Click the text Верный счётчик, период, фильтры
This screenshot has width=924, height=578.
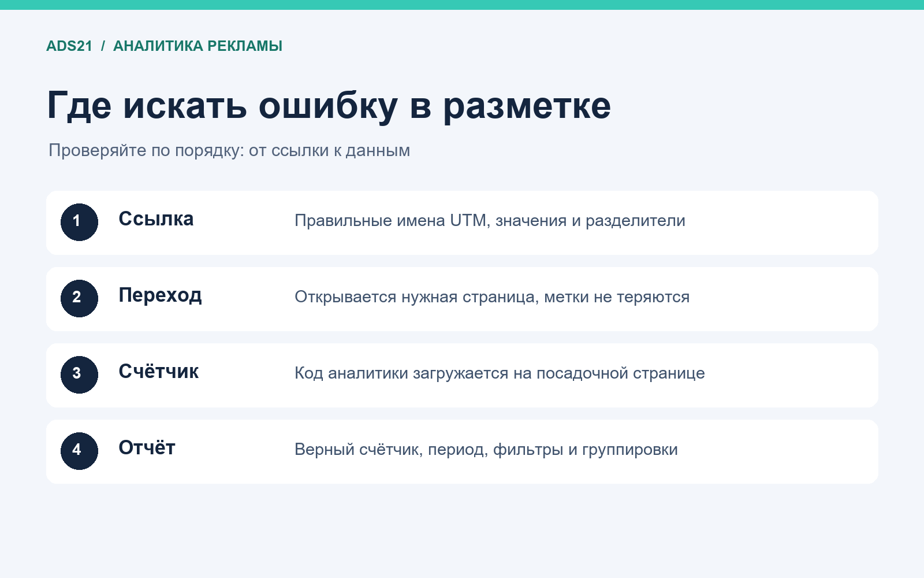click(x=486, y=450)
